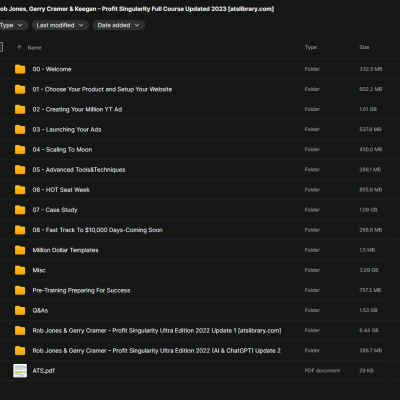Click the folder icon for Q&As
The image size is (400, 400).
coord(20,310)
